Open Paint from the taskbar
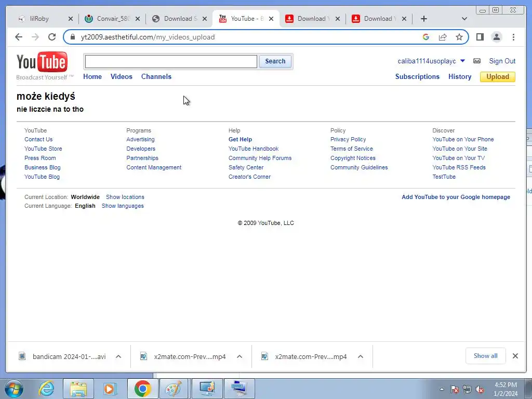This screenshot has width=532, height=399. [174, 389]
